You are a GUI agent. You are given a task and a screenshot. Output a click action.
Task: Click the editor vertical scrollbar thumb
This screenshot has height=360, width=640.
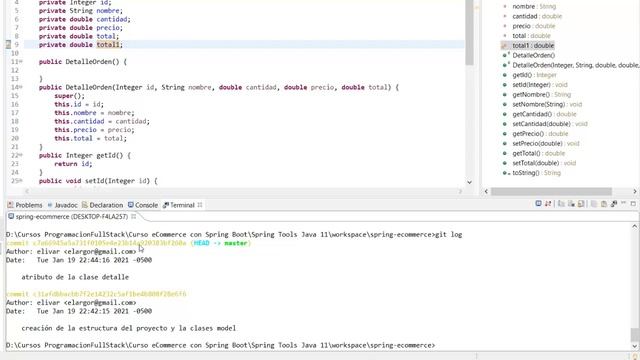[469, 33]
